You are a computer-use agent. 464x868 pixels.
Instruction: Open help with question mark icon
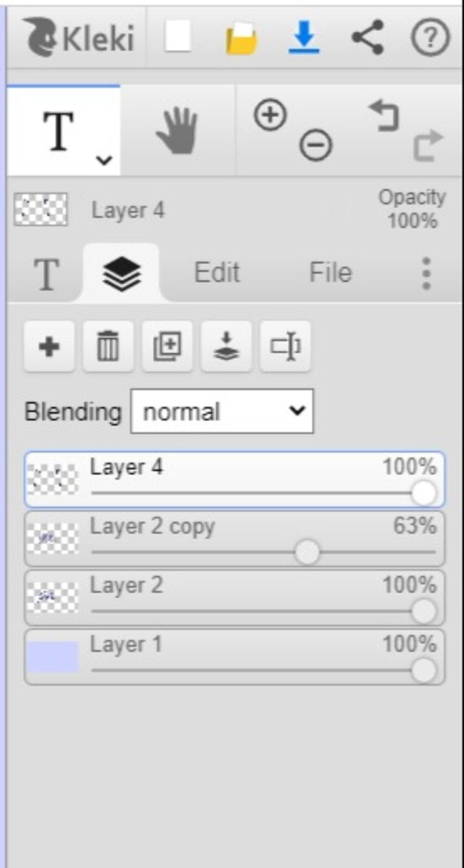pyautogui.click(x=430, y=37)
